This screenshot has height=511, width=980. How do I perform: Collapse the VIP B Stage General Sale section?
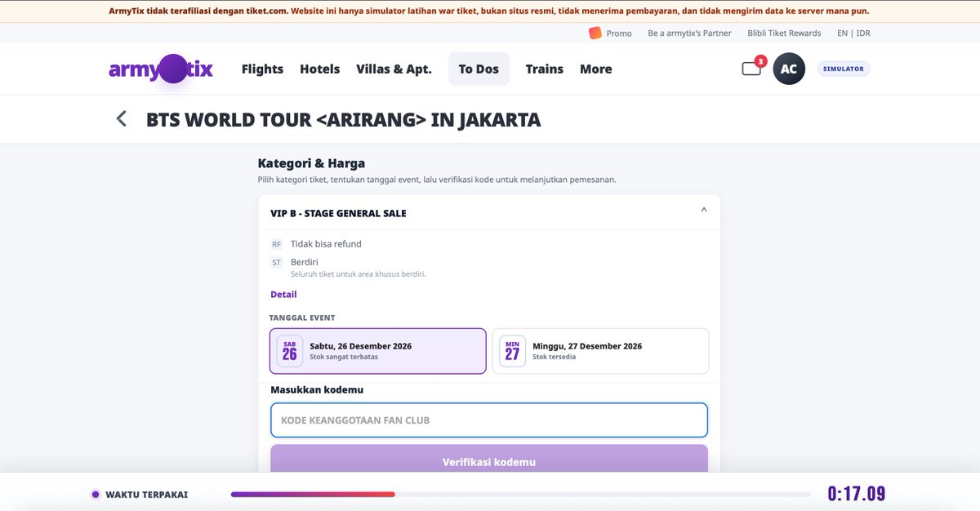(x=704, y=210)
